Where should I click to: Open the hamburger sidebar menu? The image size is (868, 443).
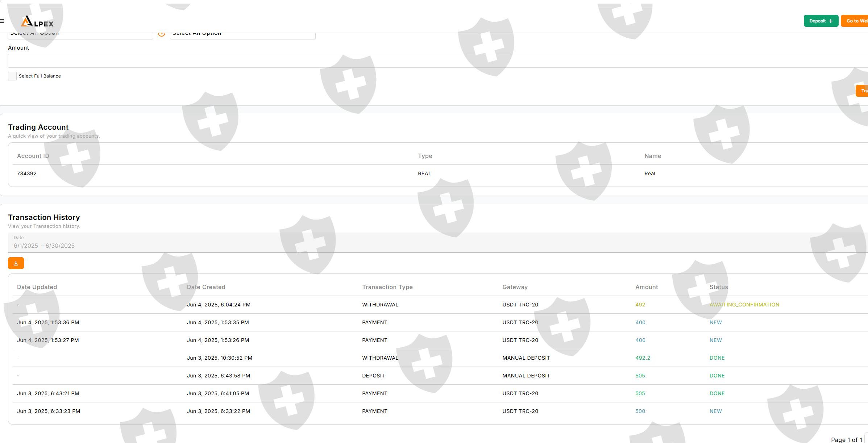click(2, 21)
